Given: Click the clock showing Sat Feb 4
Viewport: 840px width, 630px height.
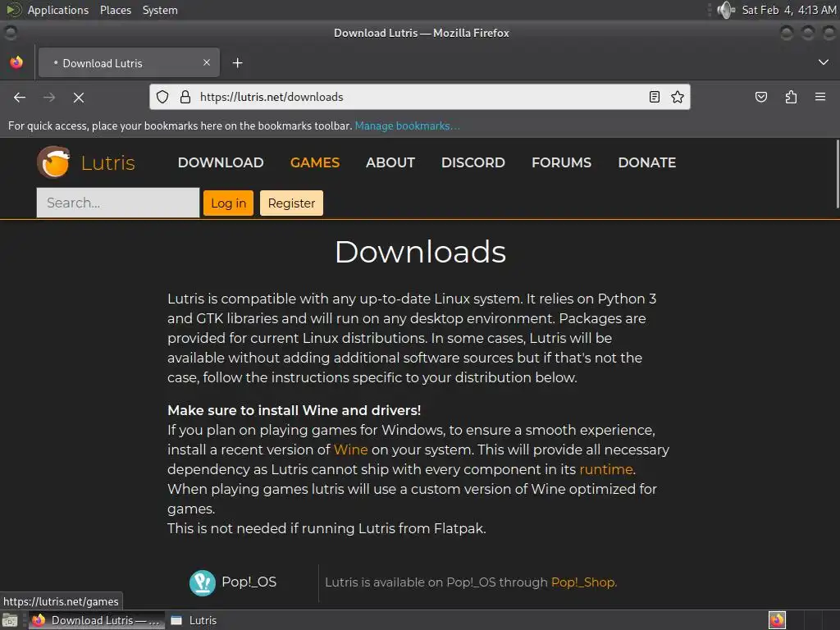Looking at the screenshot, I should [788, 10].
